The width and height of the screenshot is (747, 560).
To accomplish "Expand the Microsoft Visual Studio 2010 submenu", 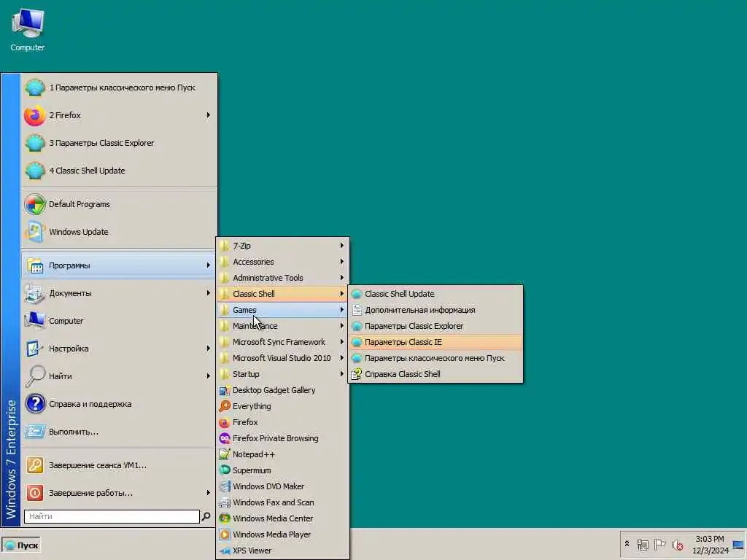I will (x=283, y=358).
